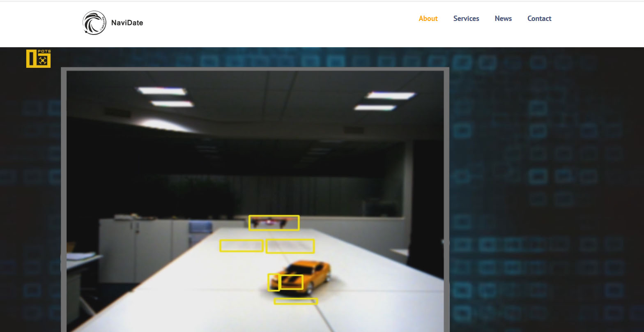Screen dimensions: 644x332
Task: Click the small yellow box at the car bumper
Action: pos(273,282)
